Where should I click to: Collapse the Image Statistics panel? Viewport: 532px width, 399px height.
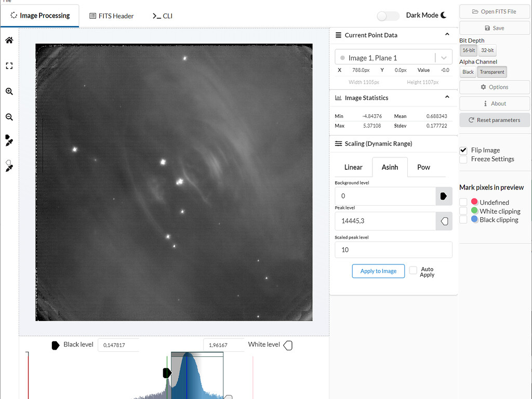pyautogui.click(x=447, y=97)
